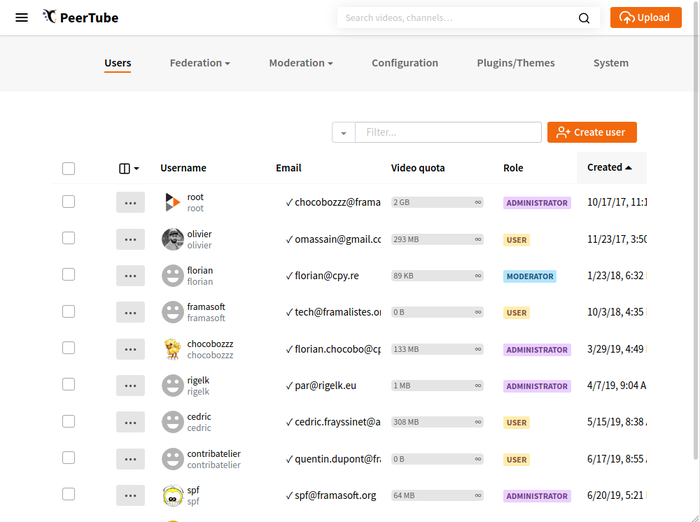Open actions menu for olivier user
The image size is (700, 522).
(130, 239)
